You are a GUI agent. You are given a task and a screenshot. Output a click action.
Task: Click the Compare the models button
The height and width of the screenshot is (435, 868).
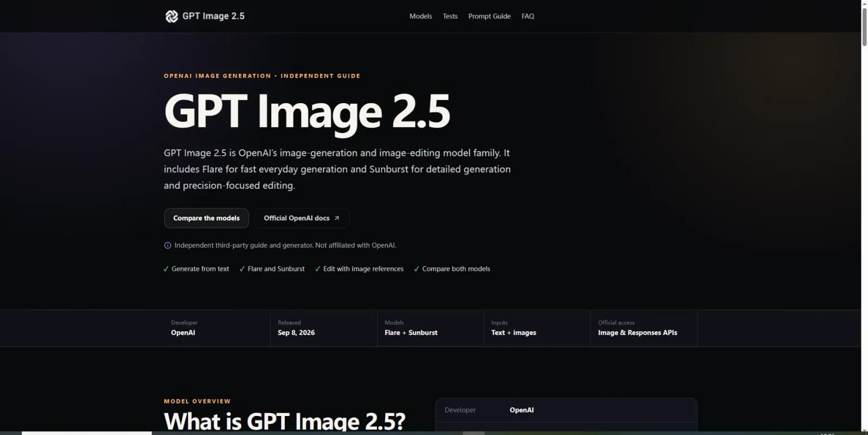(x=206, y=218)
